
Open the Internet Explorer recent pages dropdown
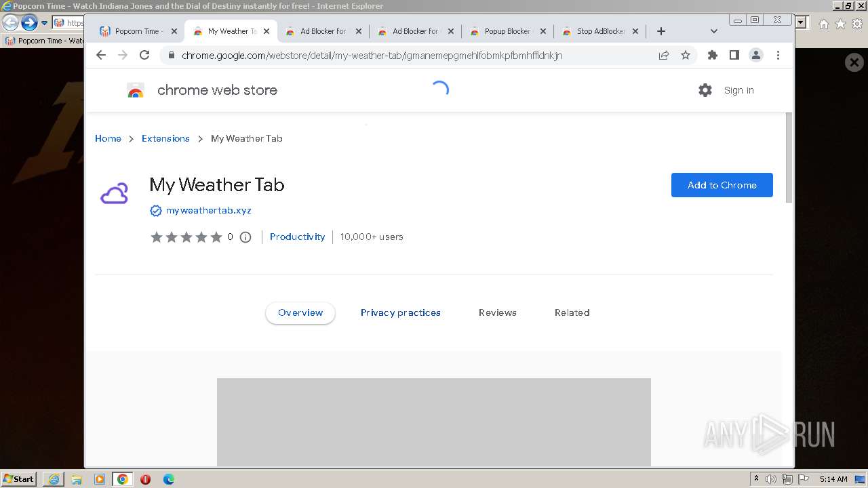click(45, 23)
